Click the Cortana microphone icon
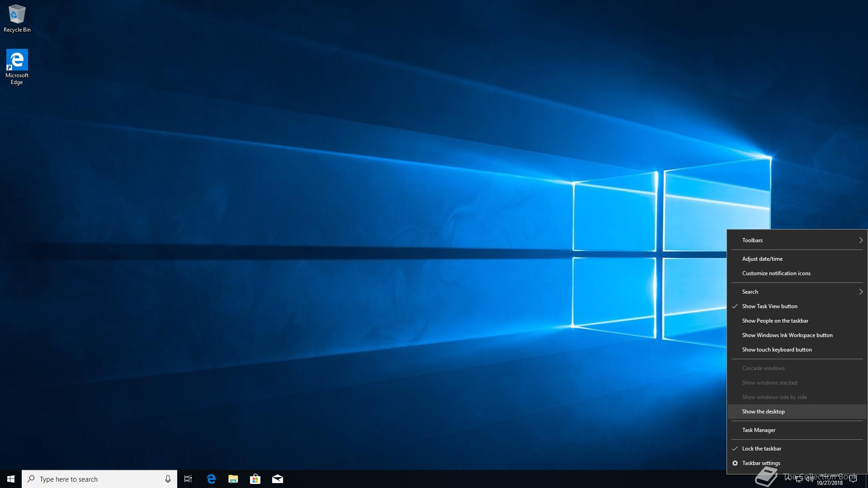The width and height of the screenshot is (868, 488). (x=168, y=479)
